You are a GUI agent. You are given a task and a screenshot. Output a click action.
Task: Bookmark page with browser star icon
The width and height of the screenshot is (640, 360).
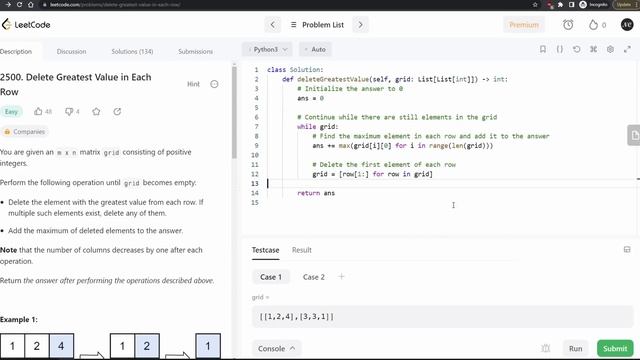coord(535,4)
